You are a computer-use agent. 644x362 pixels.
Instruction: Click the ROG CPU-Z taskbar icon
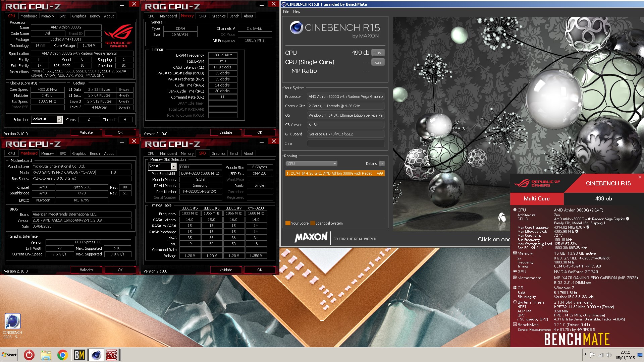[112, 355]
